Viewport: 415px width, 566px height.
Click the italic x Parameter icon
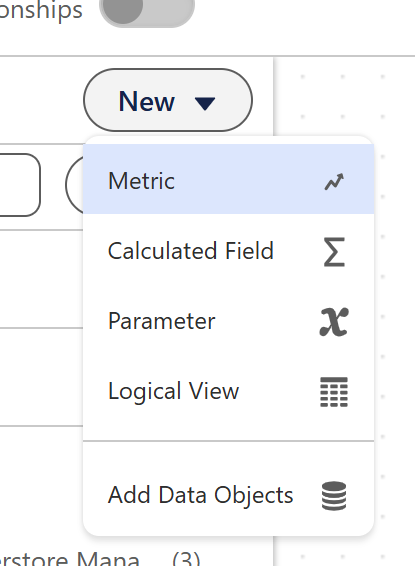334,322
